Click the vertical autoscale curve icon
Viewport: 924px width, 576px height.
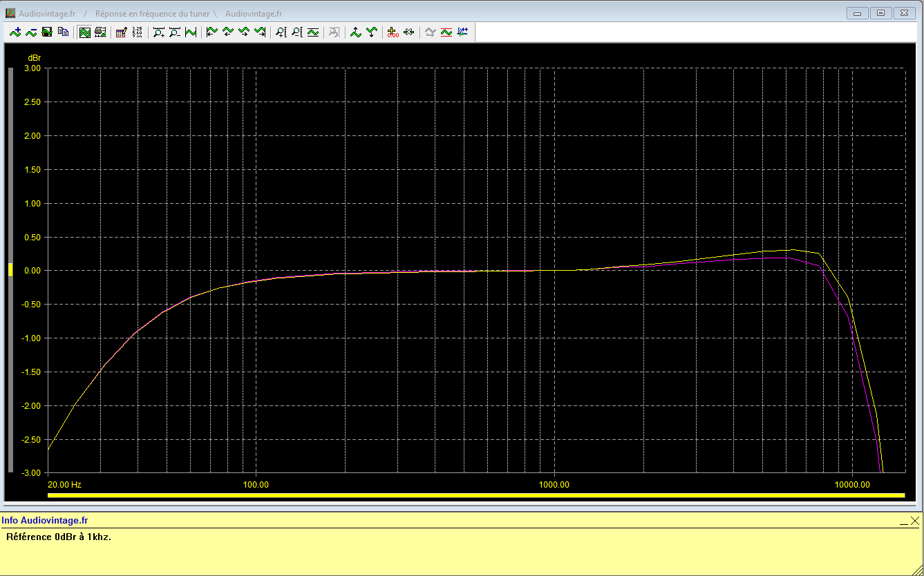pos(313,32)
